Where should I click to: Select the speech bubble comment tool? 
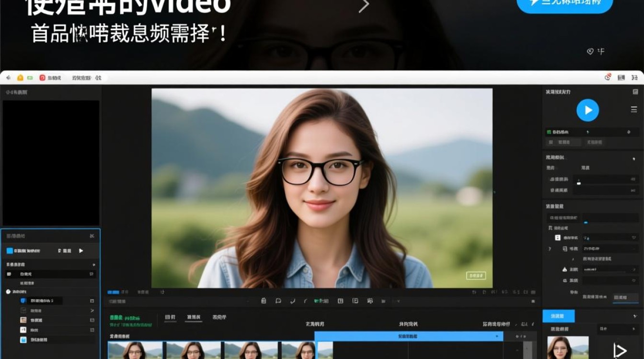tap(278, 301)
